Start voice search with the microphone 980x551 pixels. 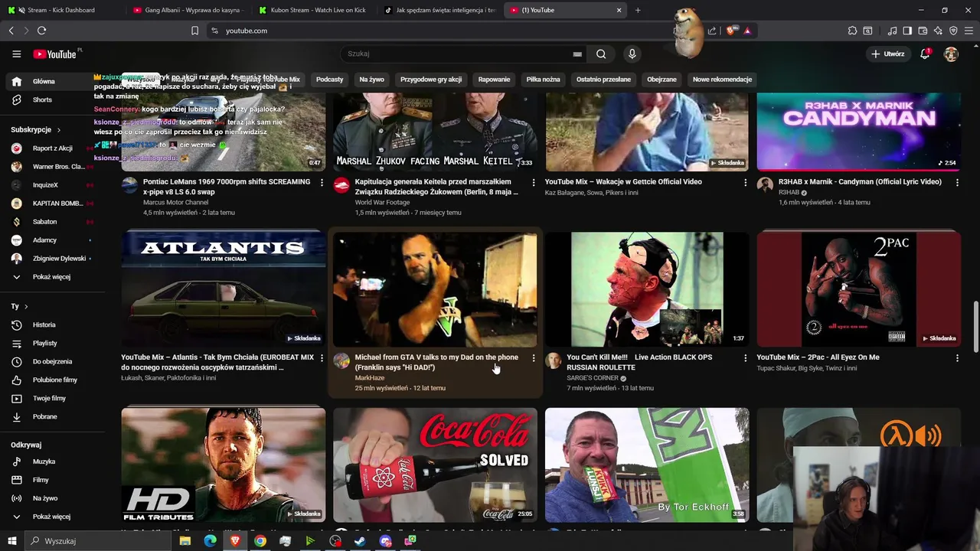point(632,54)
